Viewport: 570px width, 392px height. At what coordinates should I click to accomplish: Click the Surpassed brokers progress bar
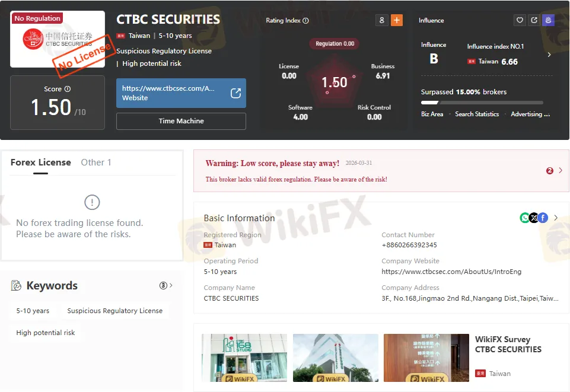[x=482, y=103]
